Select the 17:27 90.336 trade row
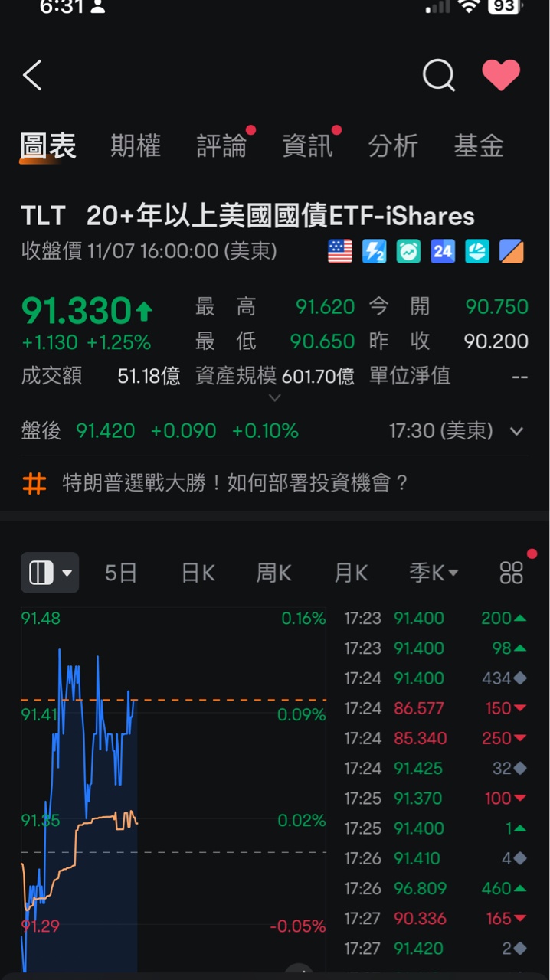550x980 pixels. [x=435, y=918]
